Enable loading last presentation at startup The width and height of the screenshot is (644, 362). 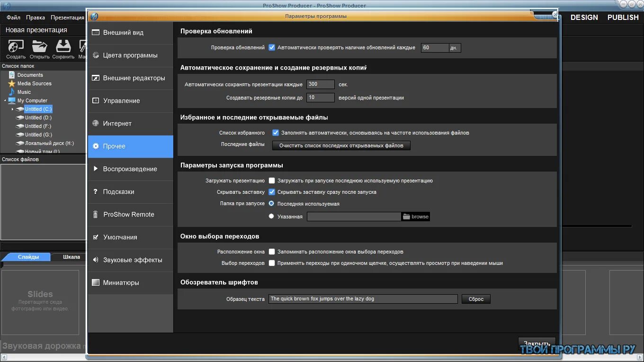click(272, 181)
